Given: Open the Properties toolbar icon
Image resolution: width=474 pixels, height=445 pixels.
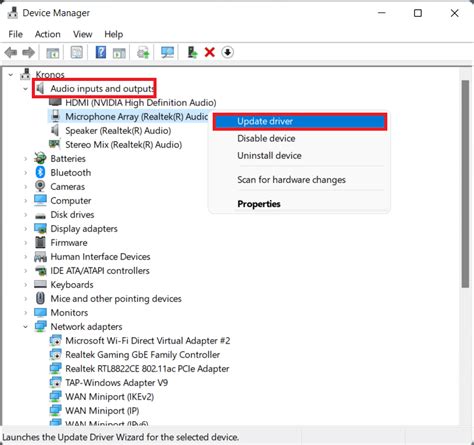Looking at the screenshot, I should (x=77, y=52).
